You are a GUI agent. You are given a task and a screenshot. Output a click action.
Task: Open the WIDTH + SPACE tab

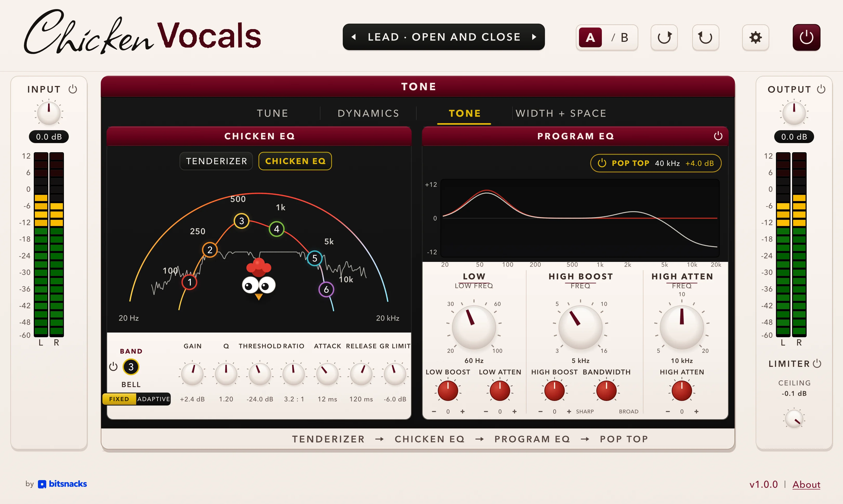[561, 113]
